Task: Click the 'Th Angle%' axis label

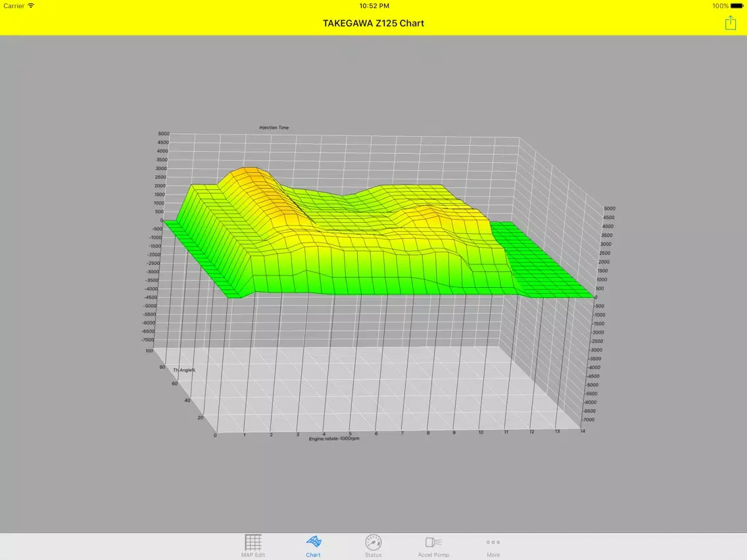Action: pyautogui.click(x=184, y=370)
